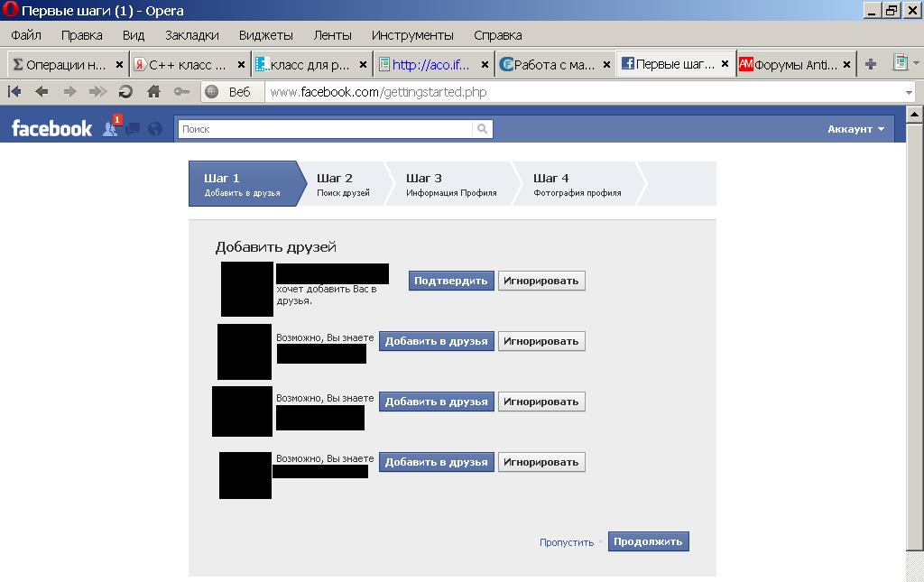
Task: Reload the page with the refresh icon
Action: click(125, 91)
